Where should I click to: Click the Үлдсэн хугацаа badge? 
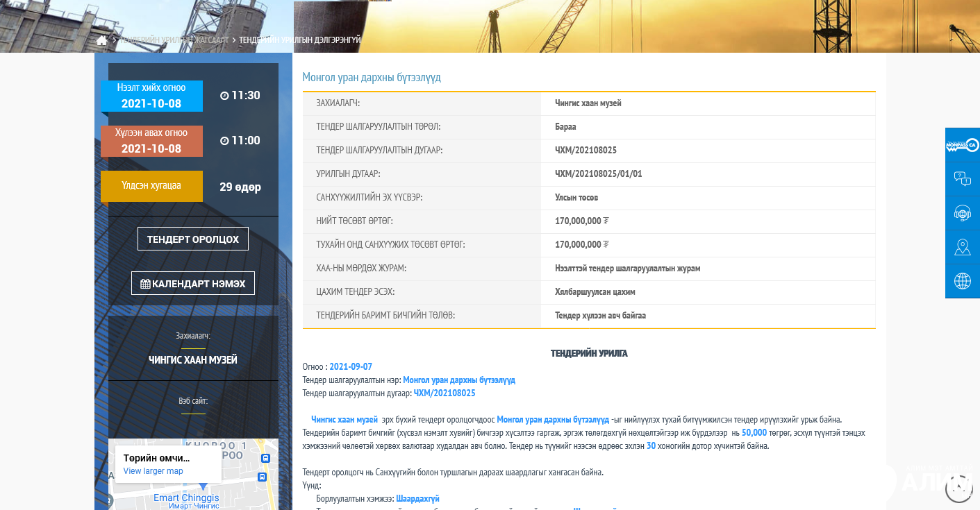[x=151, y=186]
